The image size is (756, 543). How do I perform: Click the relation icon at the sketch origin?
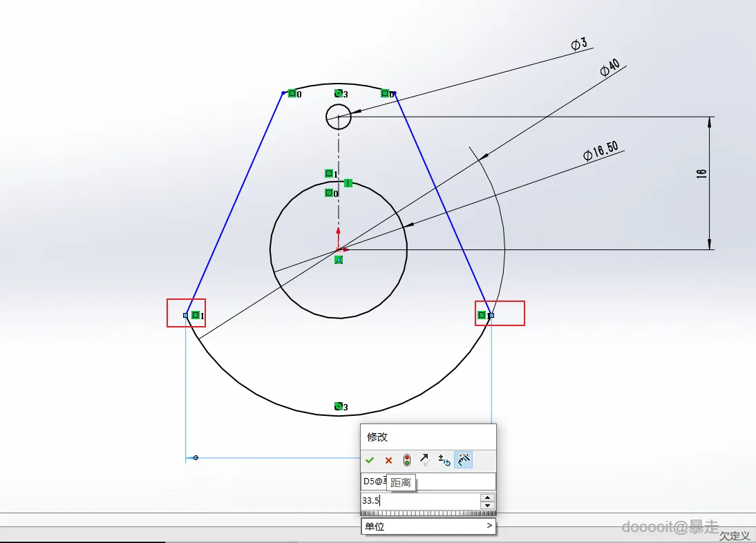[339, 260]
